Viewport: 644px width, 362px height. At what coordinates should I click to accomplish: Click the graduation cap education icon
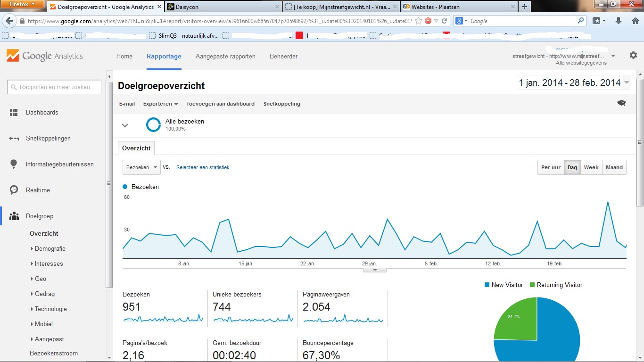pos(621,103)
